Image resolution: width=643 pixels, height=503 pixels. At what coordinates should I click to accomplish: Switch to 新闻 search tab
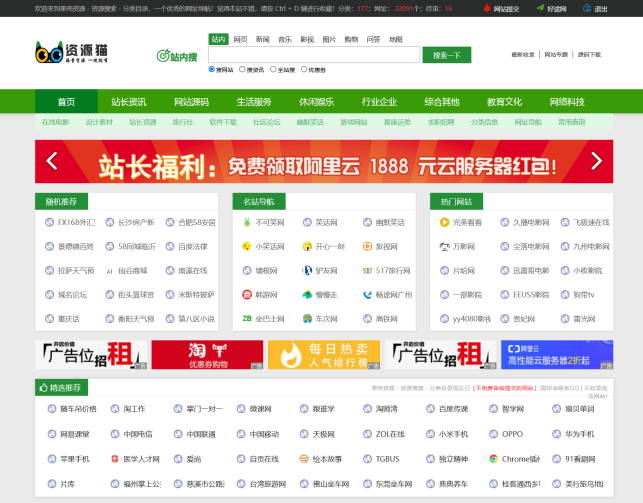coord(262,39)
